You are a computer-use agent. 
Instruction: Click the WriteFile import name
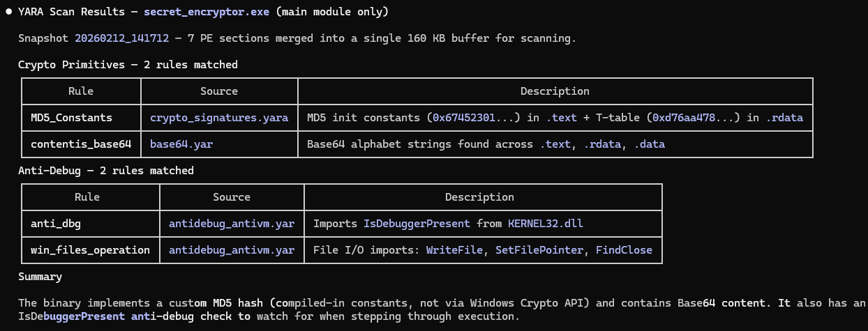454,249
